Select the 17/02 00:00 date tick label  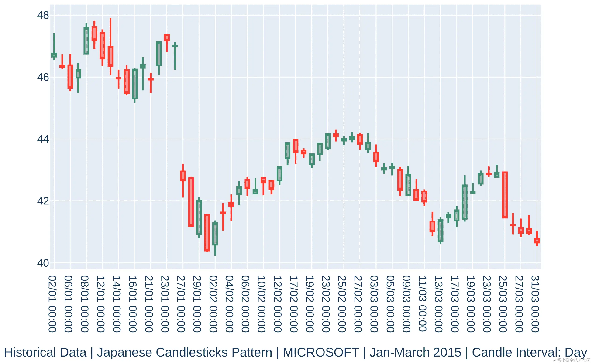(x=293, y=304)
